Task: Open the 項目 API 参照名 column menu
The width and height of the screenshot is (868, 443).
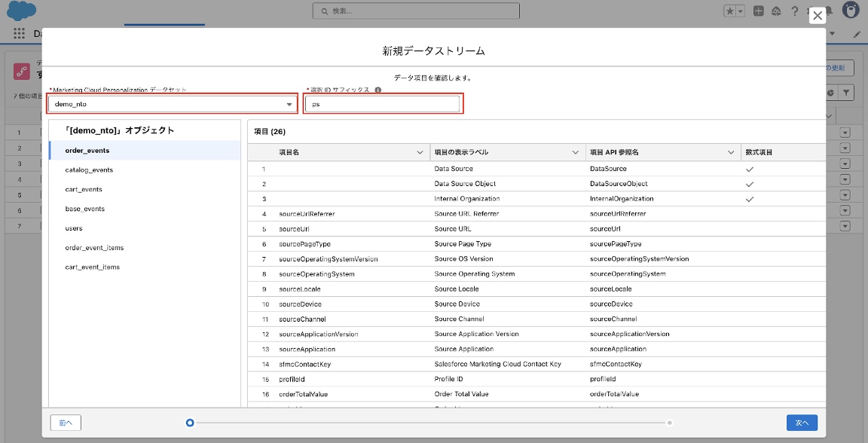Action: coord(731,152)
